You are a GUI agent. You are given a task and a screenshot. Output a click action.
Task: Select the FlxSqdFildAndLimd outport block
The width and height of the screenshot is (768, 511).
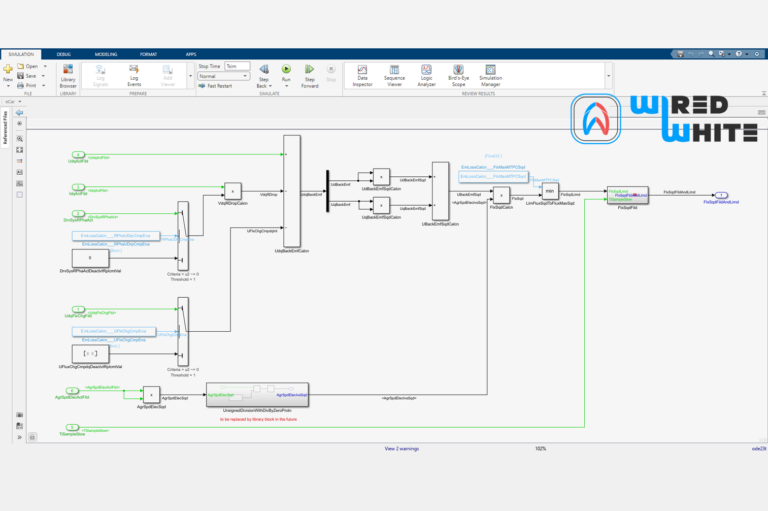coord(721,195)
